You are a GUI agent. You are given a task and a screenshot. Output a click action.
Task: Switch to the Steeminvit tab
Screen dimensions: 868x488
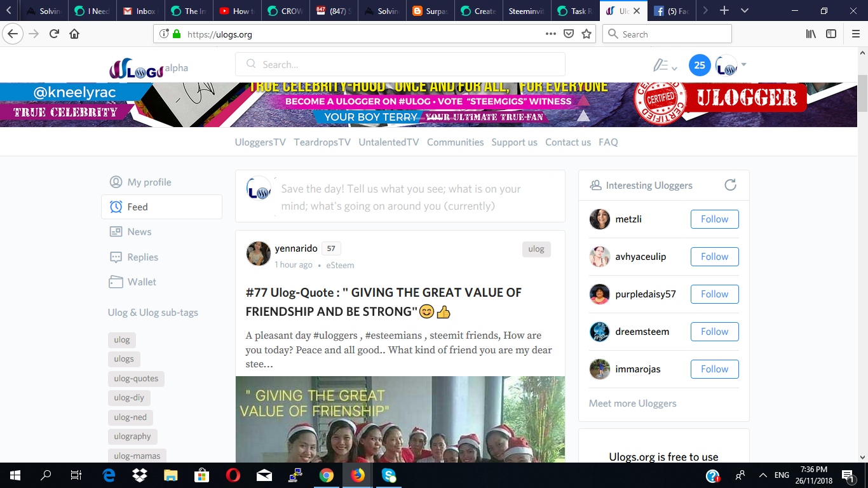[x=526, y=11]
